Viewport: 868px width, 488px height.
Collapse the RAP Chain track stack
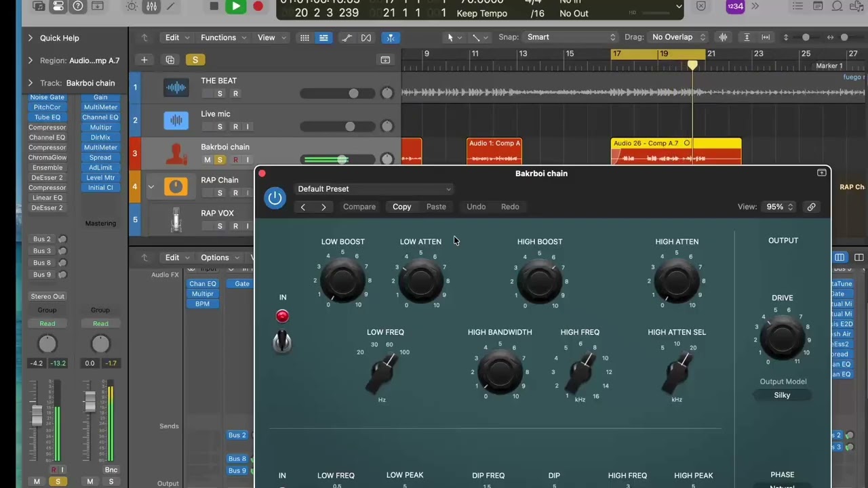151,186
